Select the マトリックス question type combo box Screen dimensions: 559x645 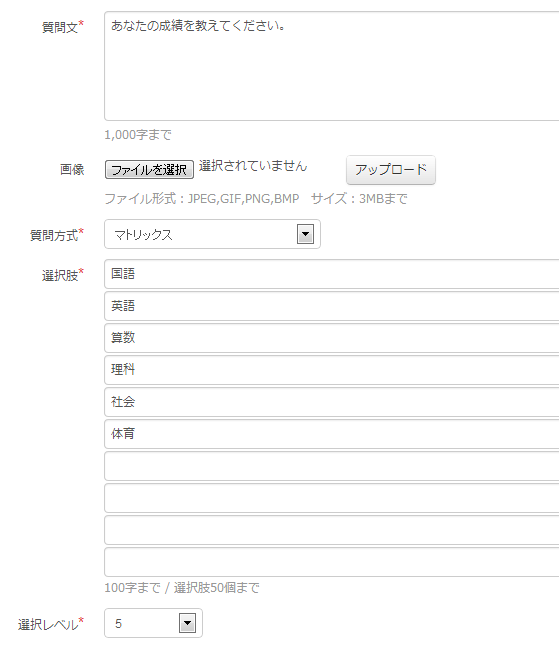click(x=212, y=234)
